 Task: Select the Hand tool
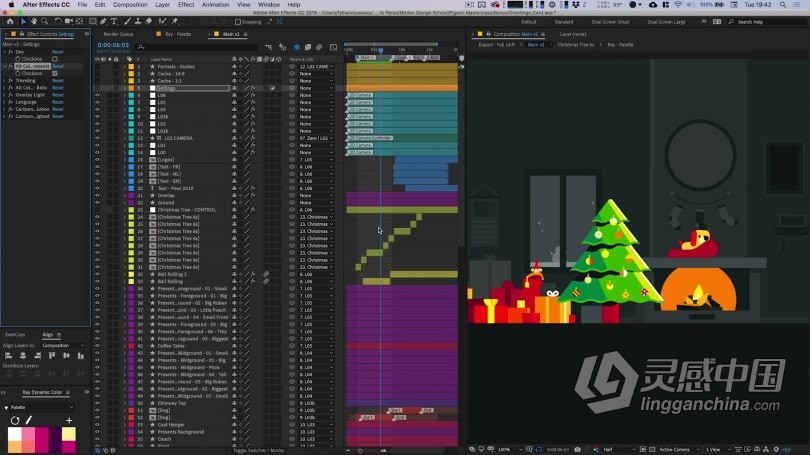[34, 22]
